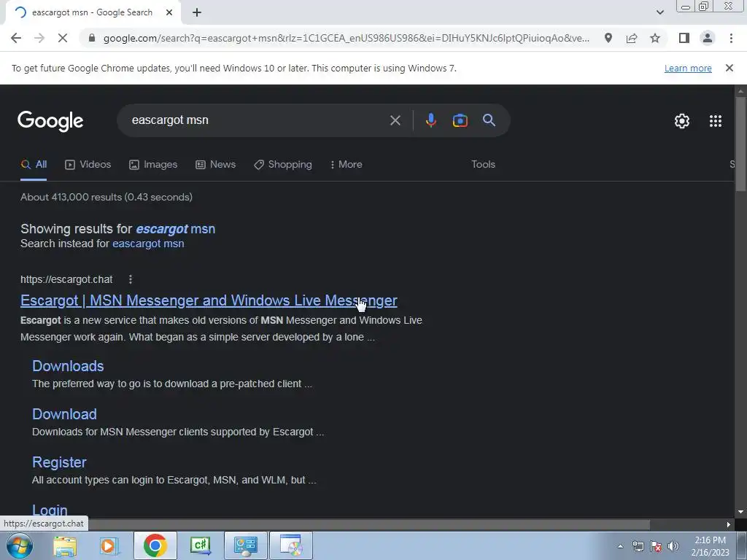This screenshot has width=747, height=560.
Task: Open the Learn more update link
Action: (688, 68)
